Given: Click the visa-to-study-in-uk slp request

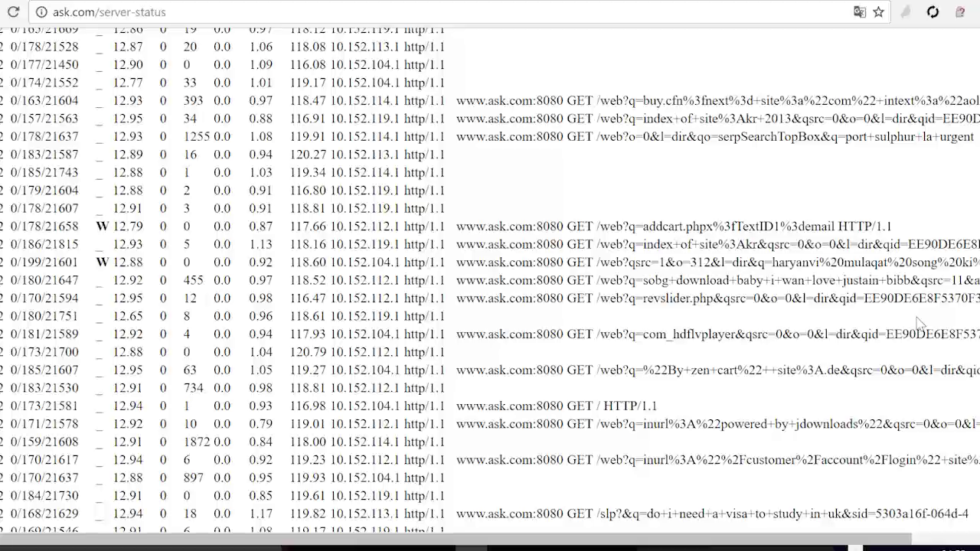Looking at the screenshot, I should (x=712, y=514).
